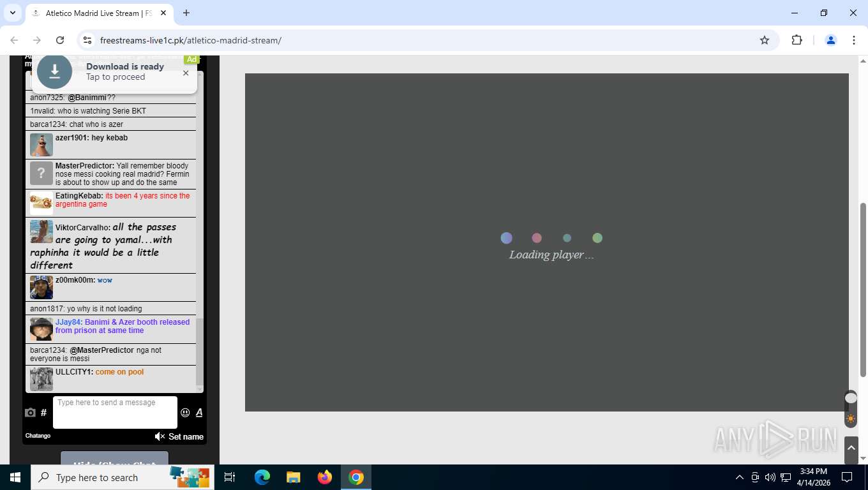Click the @Banimmi mention text

tap(87, 98)
